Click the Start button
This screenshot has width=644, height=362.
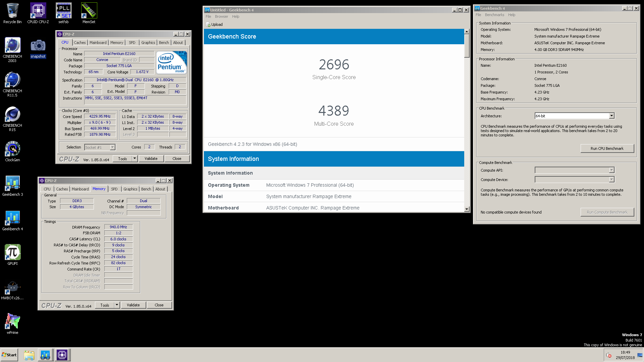(9, 355)
